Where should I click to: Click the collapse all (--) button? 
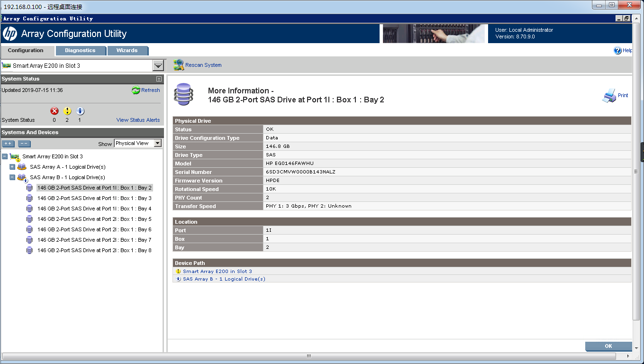tap(24, 144)
